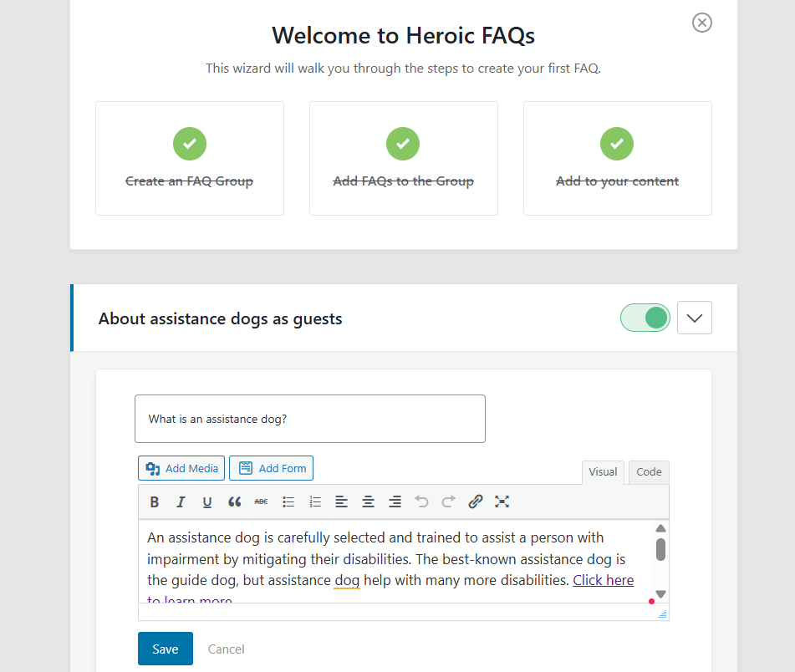Viewport: 795px width, 672px height.
Task: Apply strikethrough formatting
Action: coord(261,501)
